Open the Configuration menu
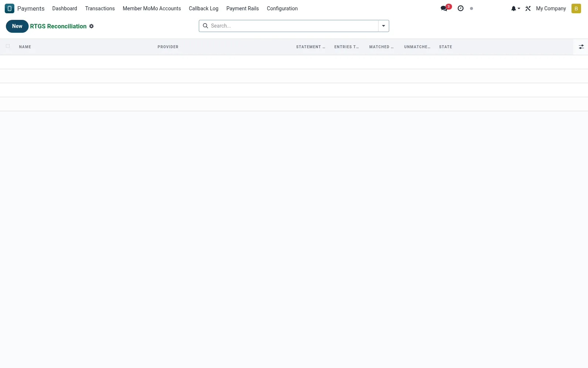Viewport: 588px width, 368px height. tap(282, 8)
